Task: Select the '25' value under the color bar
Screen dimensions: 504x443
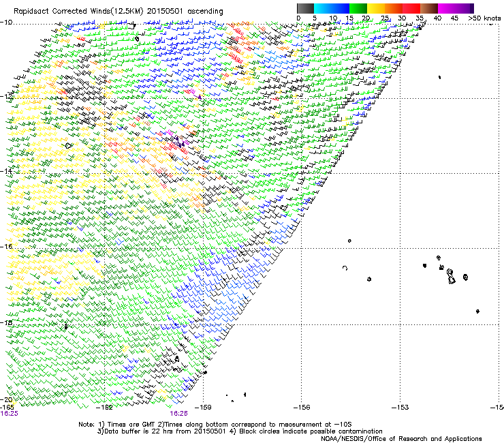Action: coord(384,18)
